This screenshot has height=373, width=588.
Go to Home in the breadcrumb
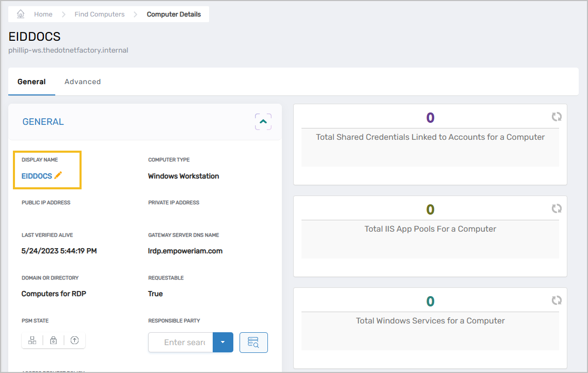pyautogui.click(x=43, y=14)
